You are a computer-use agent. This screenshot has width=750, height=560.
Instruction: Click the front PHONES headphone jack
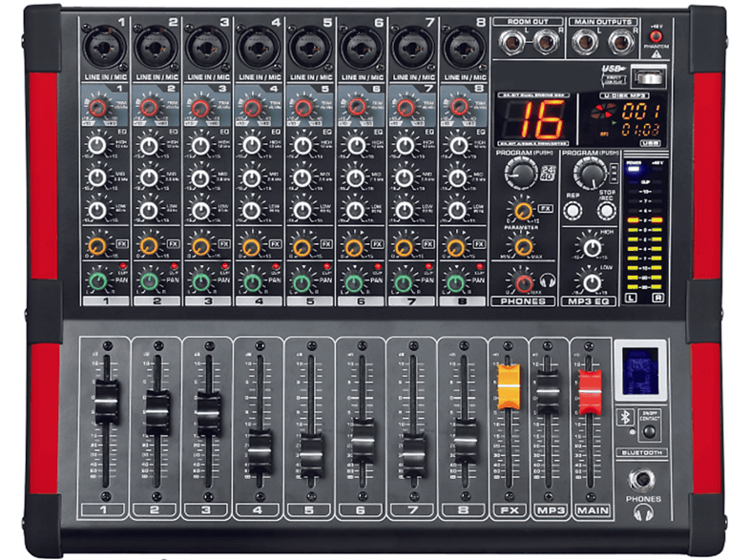click(x=642, y=480)
